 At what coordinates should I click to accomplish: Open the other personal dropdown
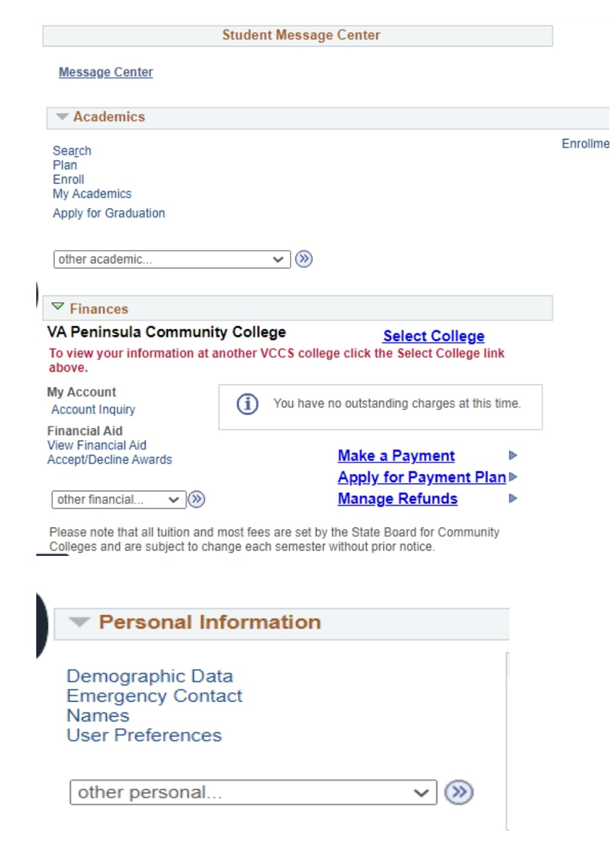(253, 792)
